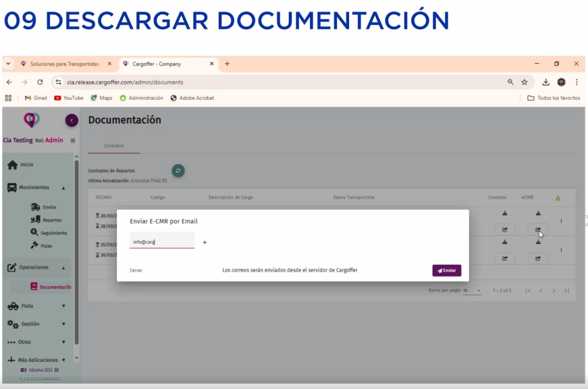Click the plus icon to add another email
The height and width of the screenshot is (389, 588).
coord(204,242)
